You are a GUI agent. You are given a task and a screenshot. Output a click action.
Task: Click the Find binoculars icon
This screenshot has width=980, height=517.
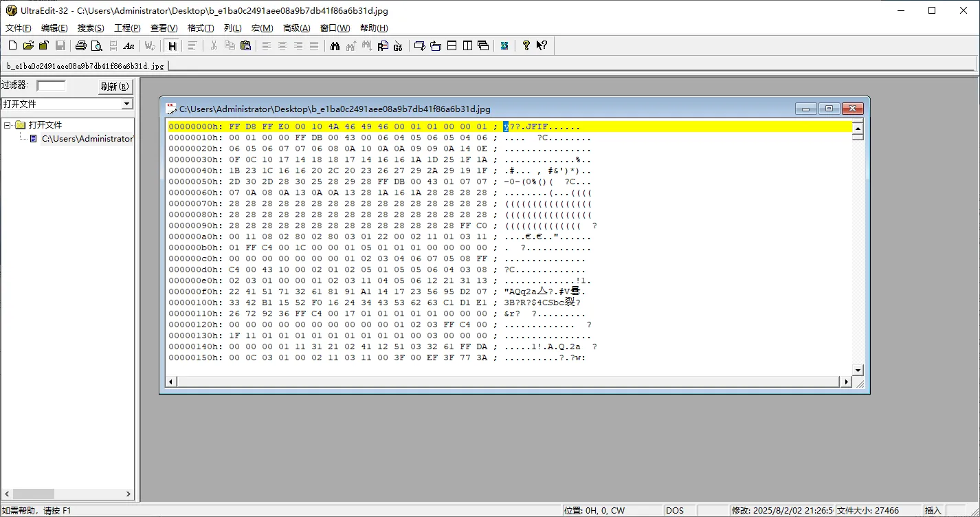pyautogui.click(x=335, y=45)
